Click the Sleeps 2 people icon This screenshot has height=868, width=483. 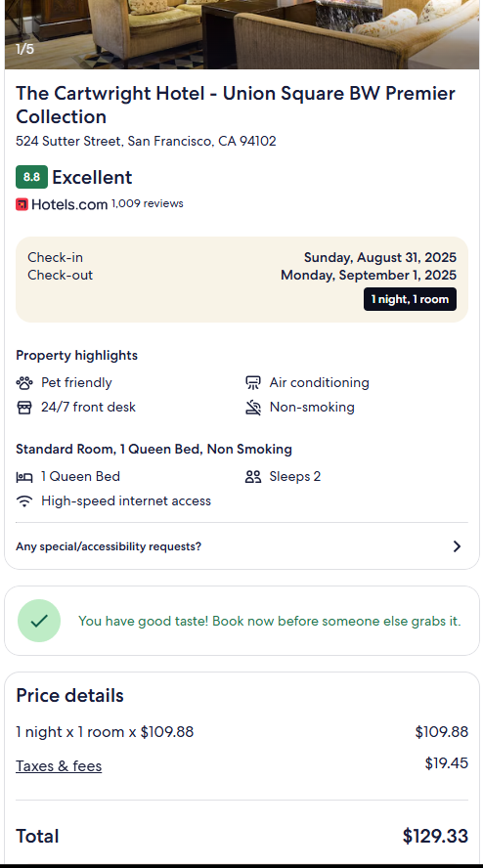[x=252, y=477]
